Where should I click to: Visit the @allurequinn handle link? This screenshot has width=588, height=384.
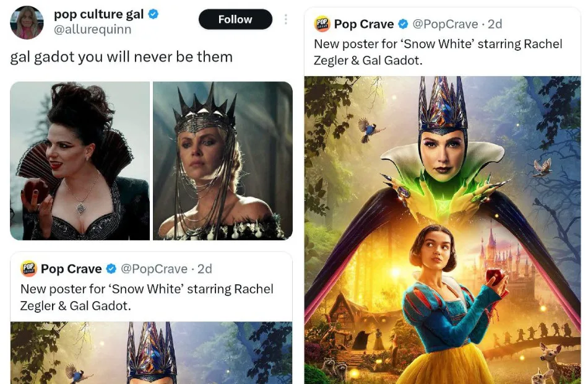[x=93, y=29]
